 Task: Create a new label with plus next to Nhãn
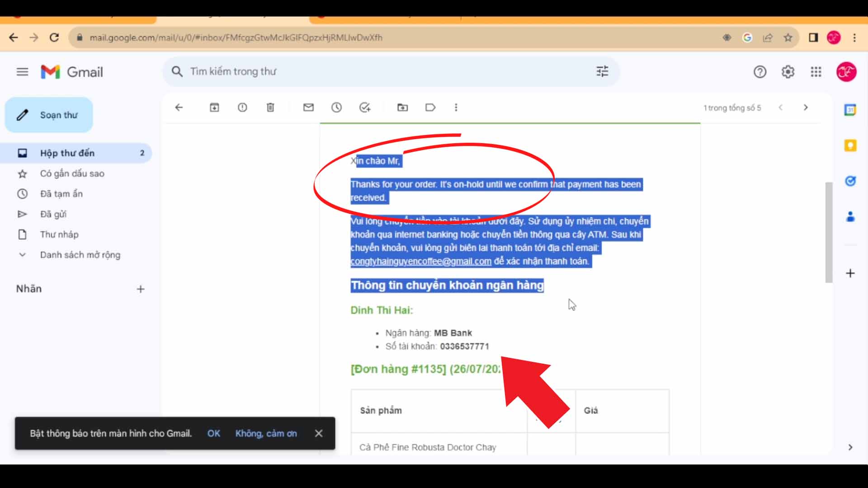pos(141,289)
